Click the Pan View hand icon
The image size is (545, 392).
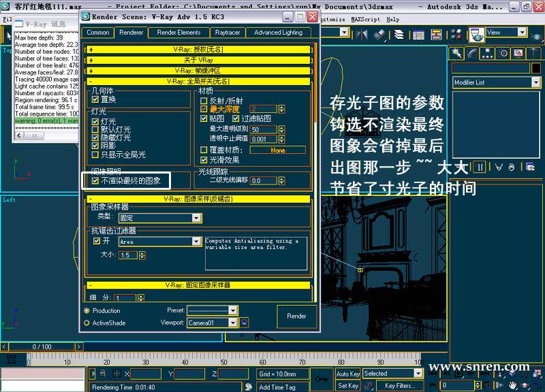point(513,385)
